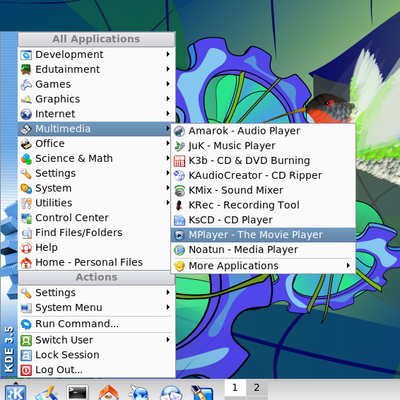Screen dimensions: 400x400
Task: Switch to virtual desktop 1
Action: point(235,388)
